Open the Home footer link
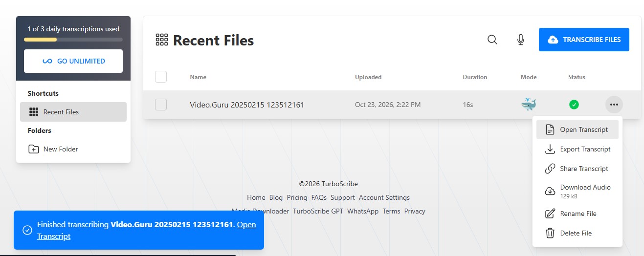 point(256,197)
